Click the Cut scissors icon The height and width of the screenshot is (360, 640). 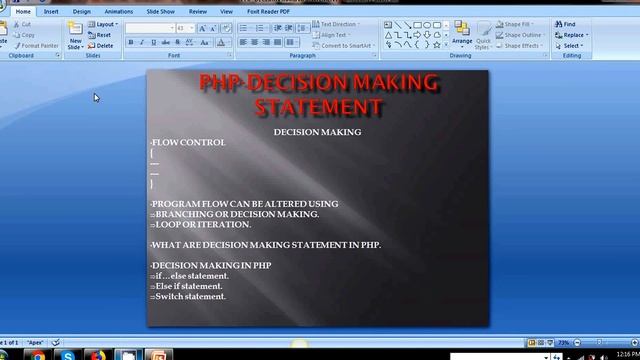point(17,24)
